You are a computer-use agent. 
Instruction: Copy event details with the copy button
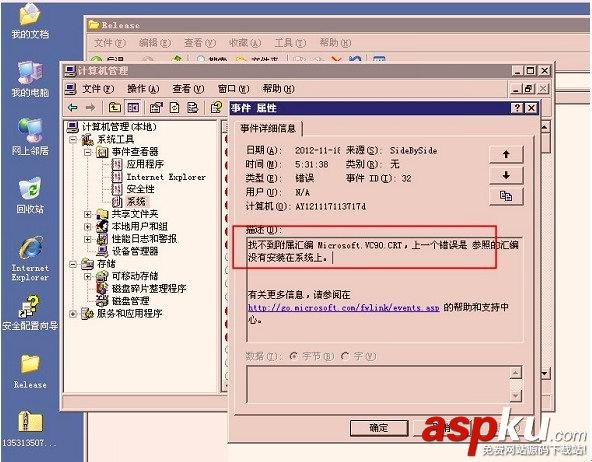(x=506, y=196)
